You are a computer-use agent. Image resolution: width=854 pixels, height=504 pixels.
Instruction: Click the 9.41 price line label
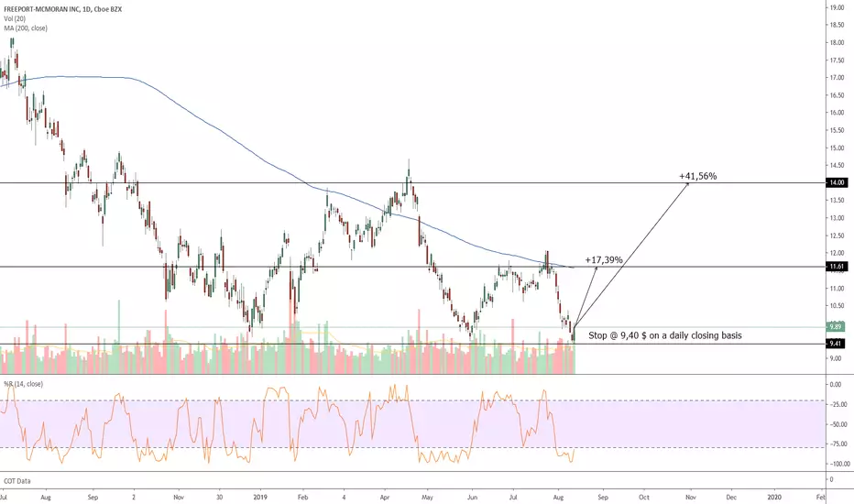836,344
